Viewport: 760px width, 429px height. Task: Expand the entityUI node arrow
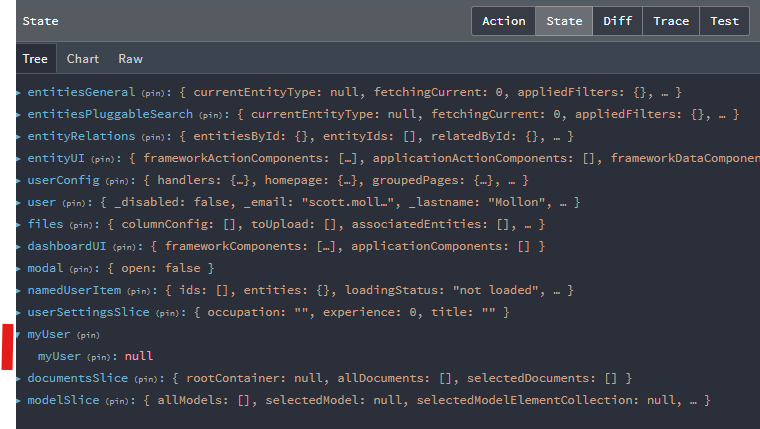pos(18,158)
